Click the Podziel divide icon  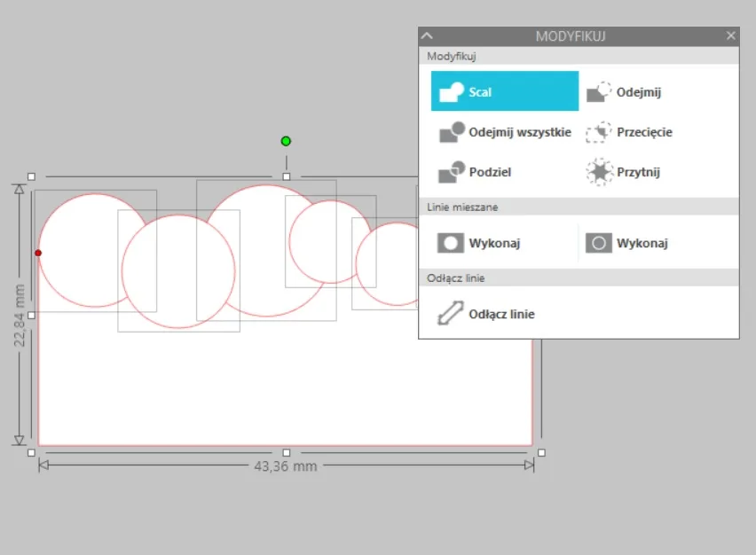click(x=452, y=172)
